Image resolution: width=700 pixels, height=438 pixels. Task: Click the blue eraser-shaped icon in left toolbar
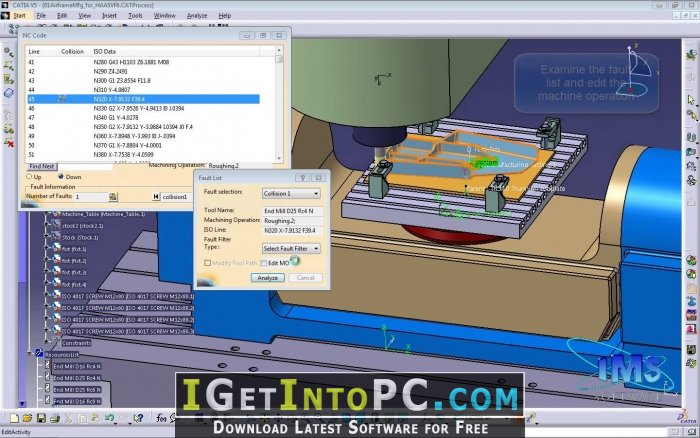point(8,93)
